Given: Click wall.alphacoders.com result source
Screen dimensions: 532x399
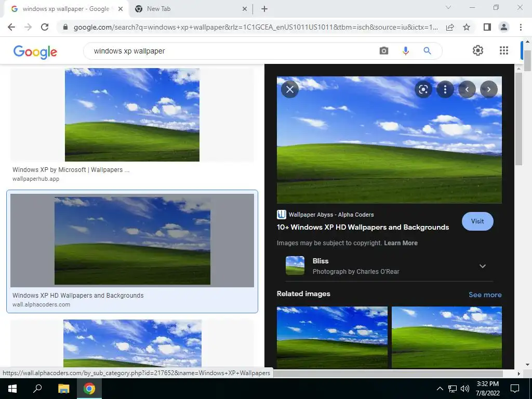Looking at the screenshot, I should tap(42, 304).
